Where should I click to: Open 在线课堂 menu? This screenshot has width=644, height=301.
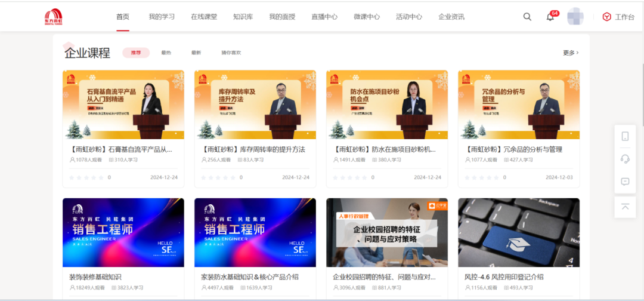tap(204, 17)
